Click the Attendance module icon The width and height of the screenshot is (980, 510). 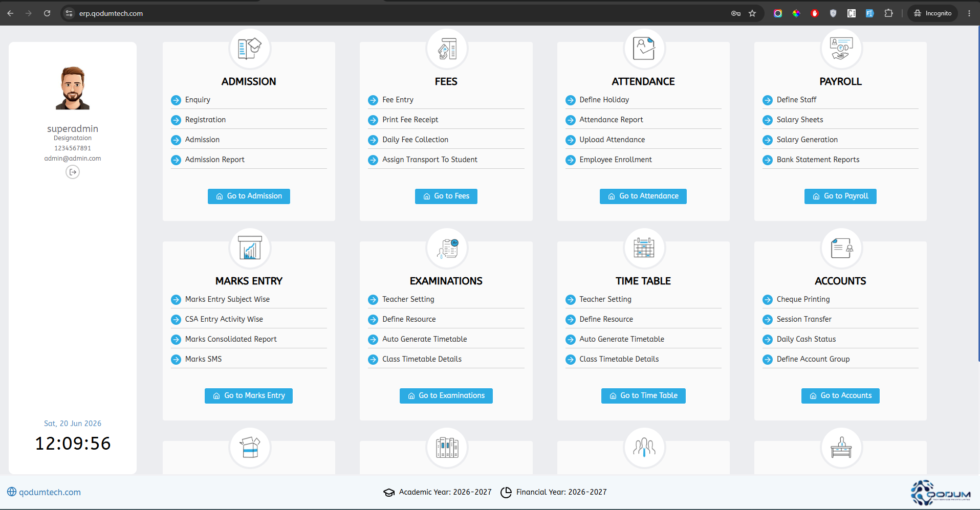[644, 49]
